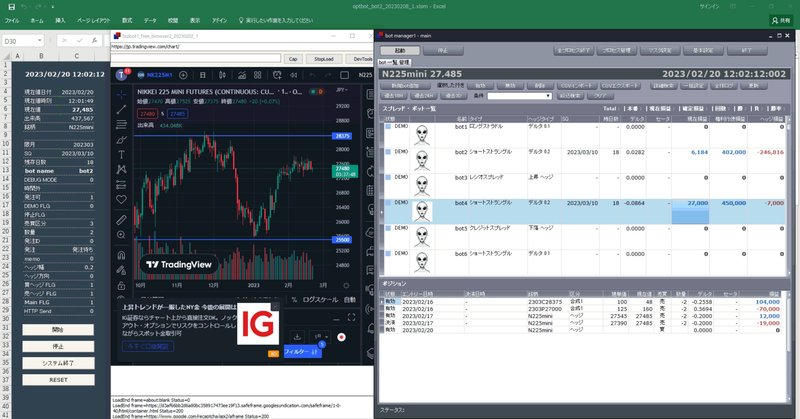Select the ruler measure tool
Image resolution: width=800 pixels, height=419 pixels.
121,220
